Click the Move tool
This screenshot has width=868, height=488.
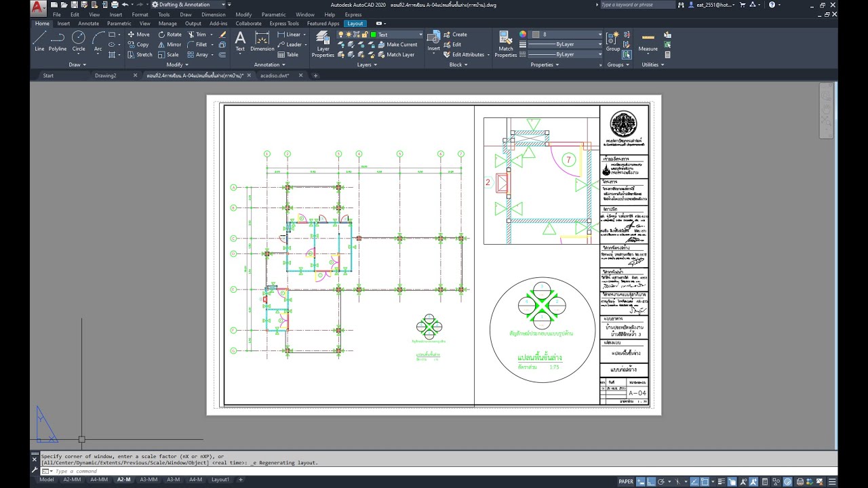point(138,35)
